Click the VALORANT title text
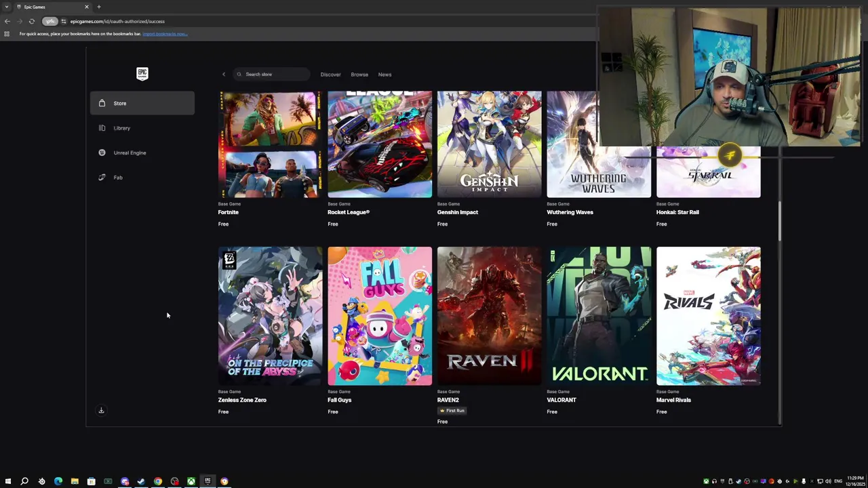 click(x=561, y=400)
